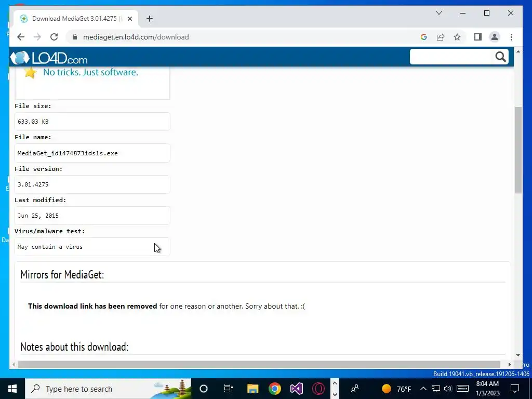
Task: Click 'This download link has been removed' text
Action: point(92,306)
